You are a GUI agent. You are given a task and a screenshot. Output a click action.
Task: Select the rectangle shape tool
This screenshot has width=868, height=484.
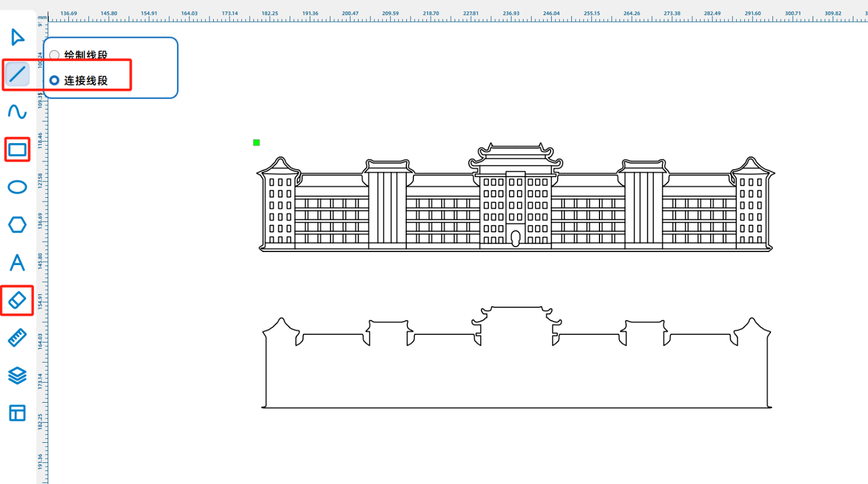pyautogui.click(x=17, y=150)
